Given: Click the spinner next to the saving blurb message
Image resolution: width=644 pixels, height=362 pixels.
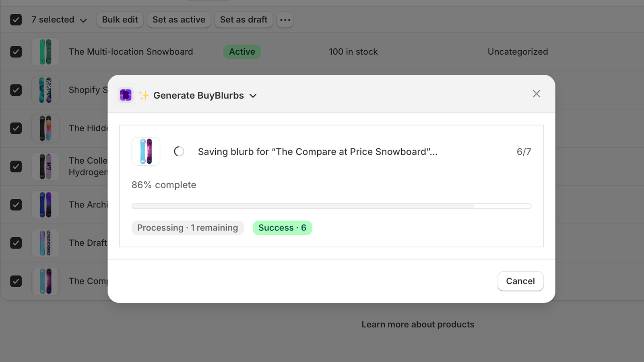Looking at the screenshot, I should (179, 152).
